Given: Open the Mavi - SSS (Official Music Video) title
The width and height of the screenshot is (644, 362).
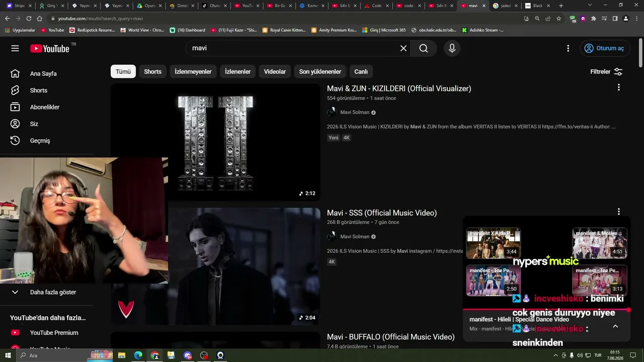Looking at the screenshot, I should [x=382, y=213].
